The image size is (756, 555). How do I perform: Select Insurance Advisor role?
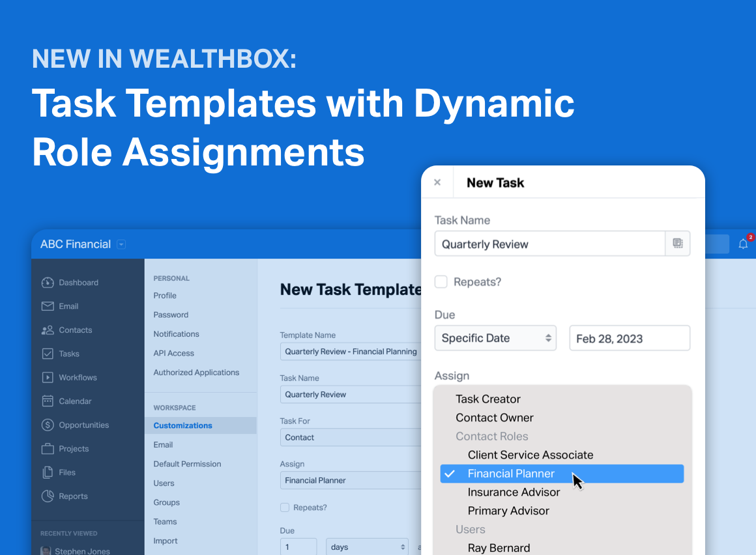click(x=514, y=492)
